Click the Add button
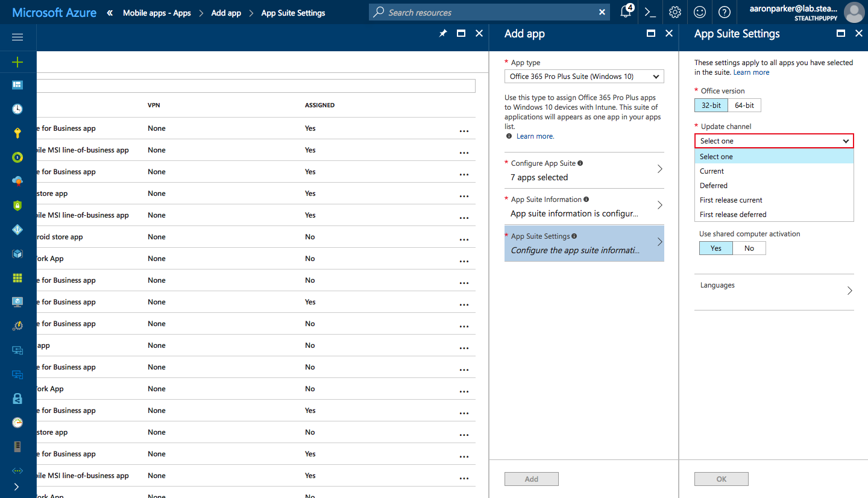868x498 pixels. pyautogui.click(x=532, y=479)
